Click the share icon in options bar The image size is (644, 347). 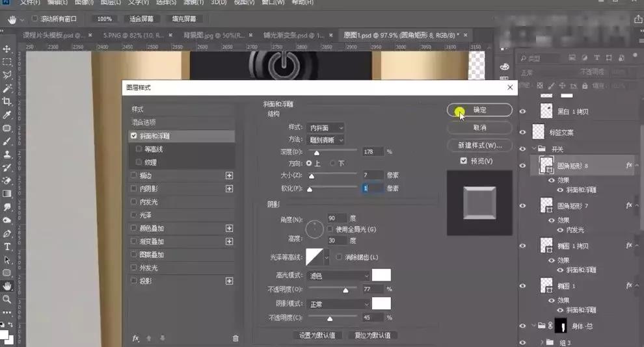[x=638, y=19]
